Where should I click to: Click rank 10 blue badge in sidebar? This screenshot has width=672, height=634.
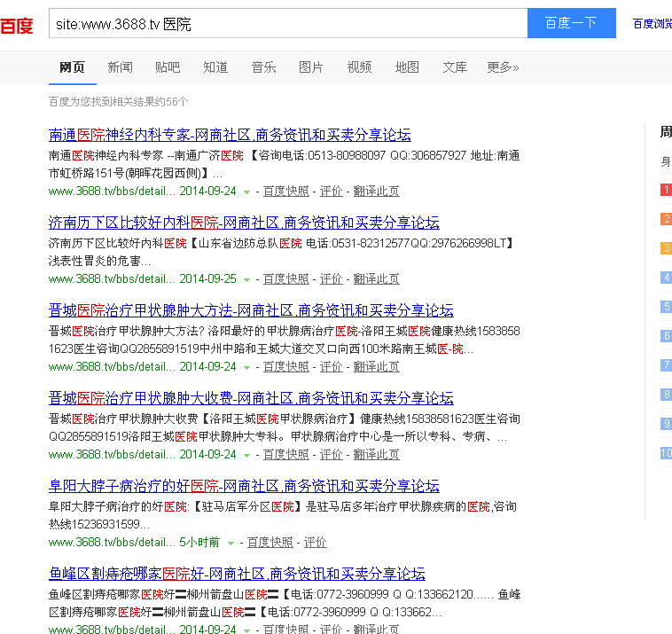[666, 453]
